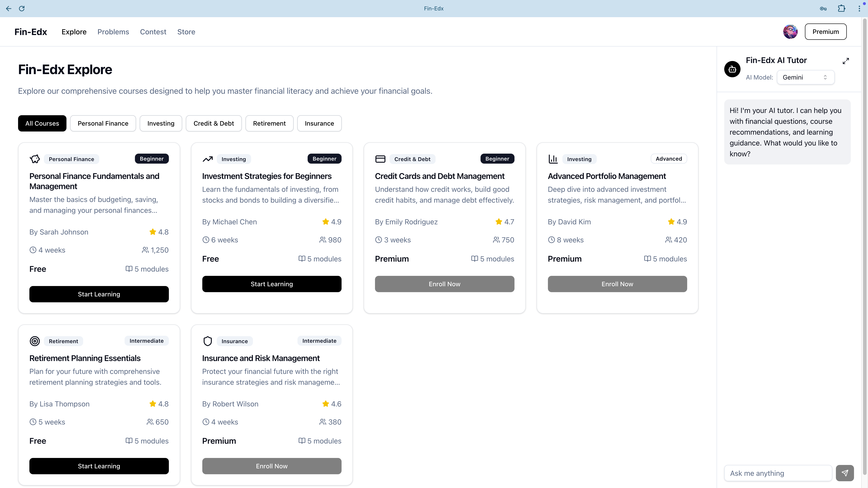This screenshot has height=488, width=868.
Task: Open the user profile avatar menu
Action: click(790, 32)
